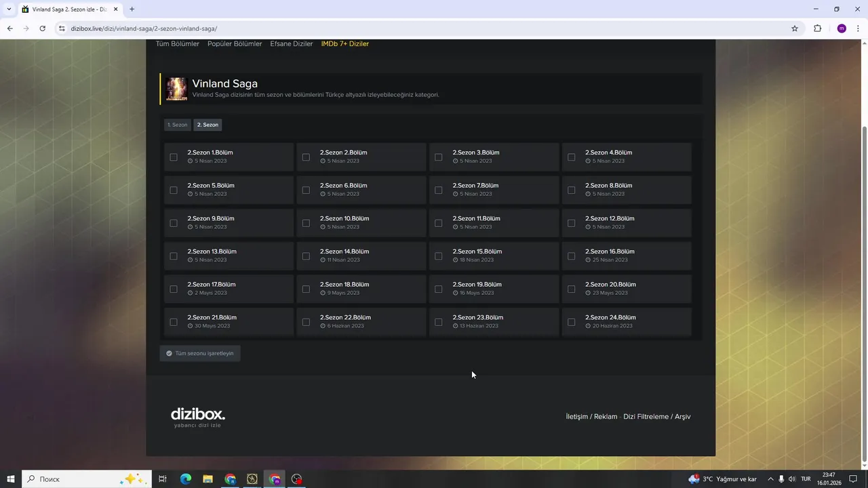Show hidden system tray icons
This screenshot has height=488, width=868.
[x=770, y=479]
